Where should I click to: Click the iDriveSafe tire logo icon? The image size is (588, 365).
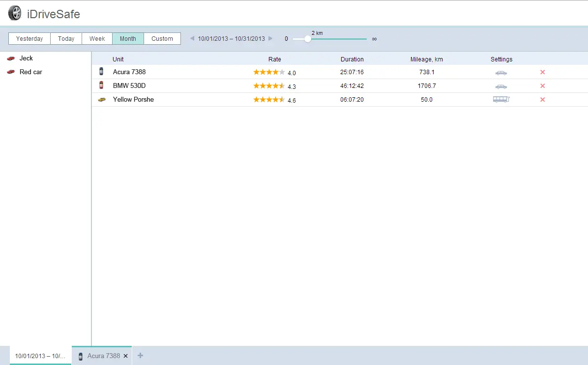point(15,13)
